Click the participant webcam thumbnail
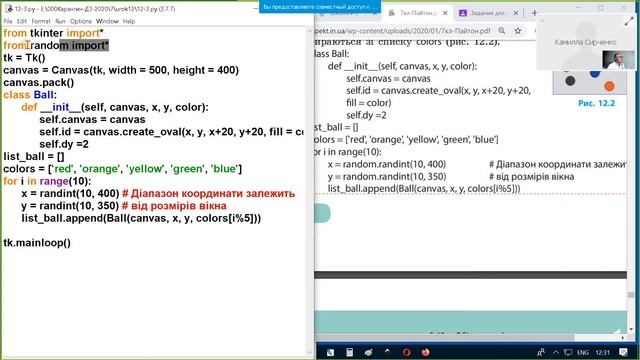Viewport: 640px width, 360px height. click(x=618, y=60)
